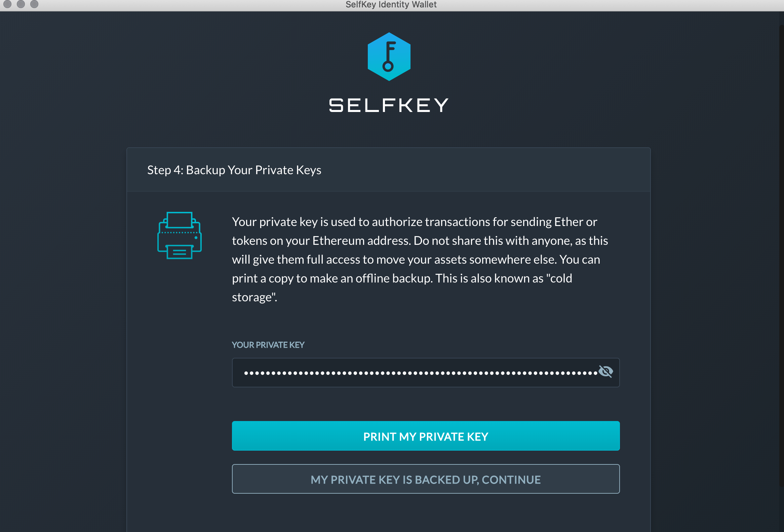This screenshot has height=532, width=784.
Task: Click the SelfKey Identity Wallet window title
Action: click(x=391, y=4)
